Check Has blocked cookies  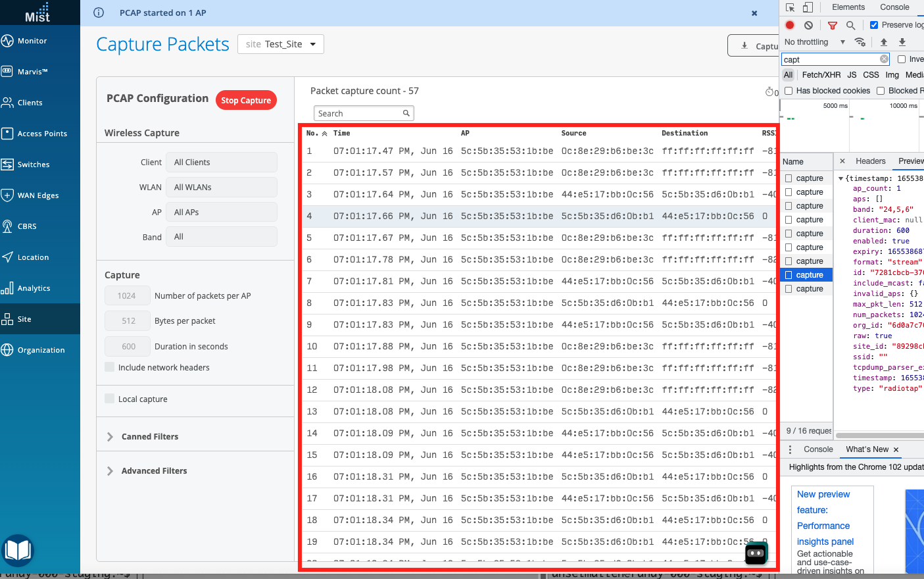789,91
